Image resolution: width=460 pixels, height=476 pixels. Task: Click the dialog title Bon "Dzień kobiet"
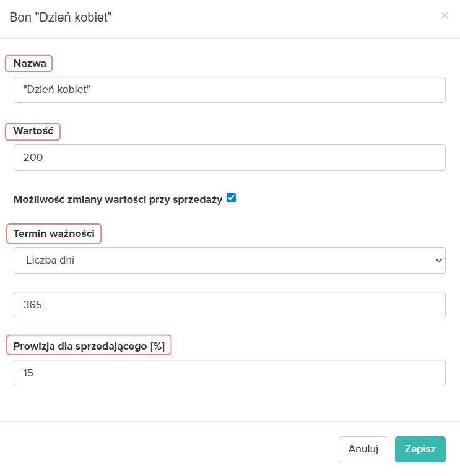(61, 17)
